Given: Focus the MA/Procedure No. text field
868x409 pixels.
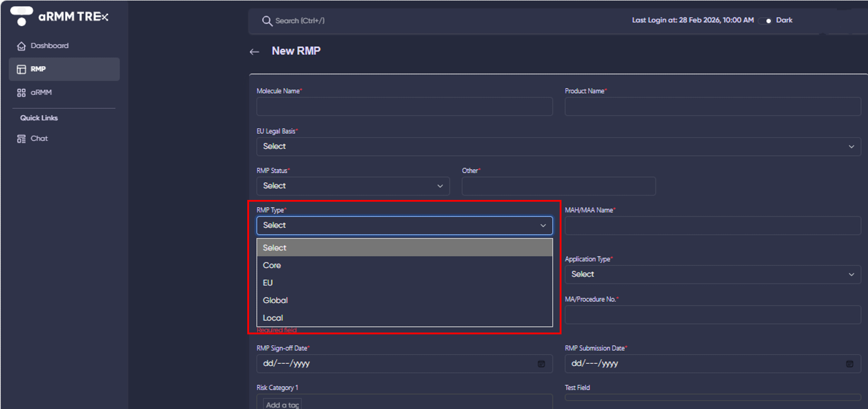Looking at the screenshot, I should click(x=712, y=315).
